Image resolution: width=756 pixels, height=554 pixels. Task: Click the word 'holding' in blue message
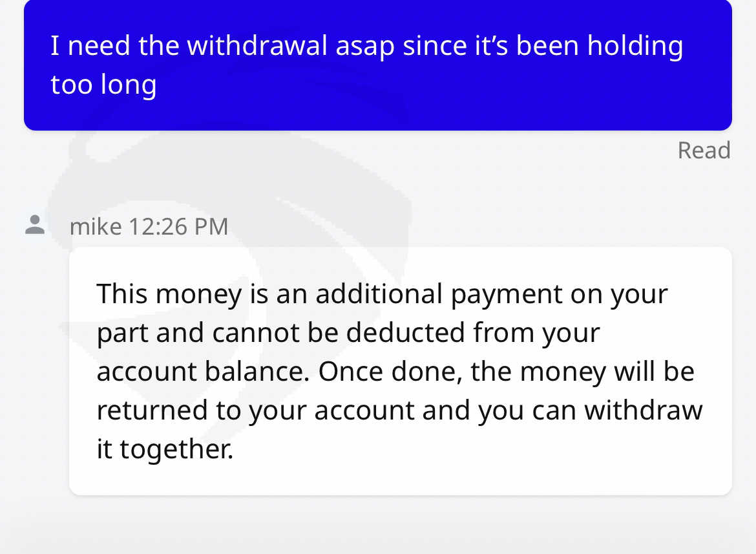635,47
